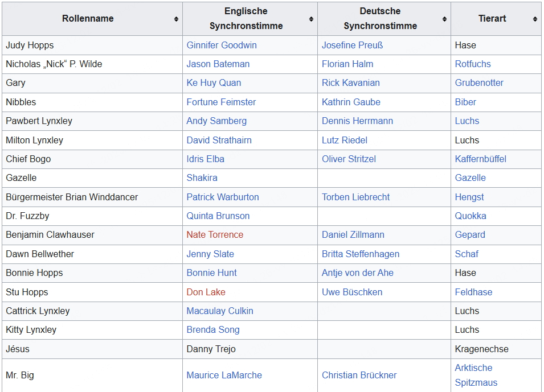This screenshot has height=392, width=544.
Task: Follow the Ke Huy Quan link
Action: pyautogui.click(x=214, y=82)
